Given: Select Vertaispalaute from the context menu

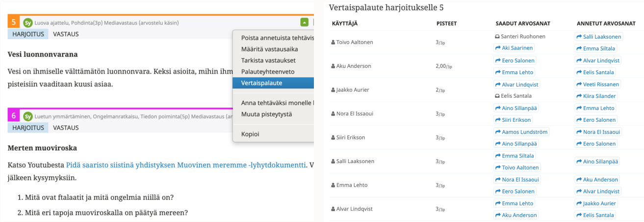Looking at the screenshot, I should pos(262,83).
